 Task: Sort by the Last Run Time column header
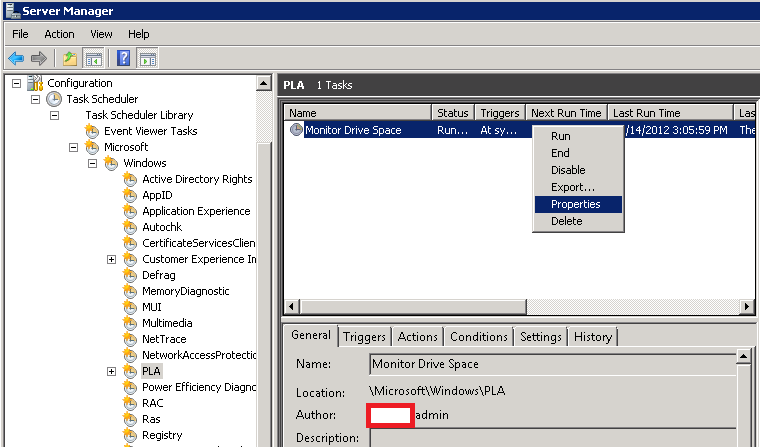tap(670, 112)
